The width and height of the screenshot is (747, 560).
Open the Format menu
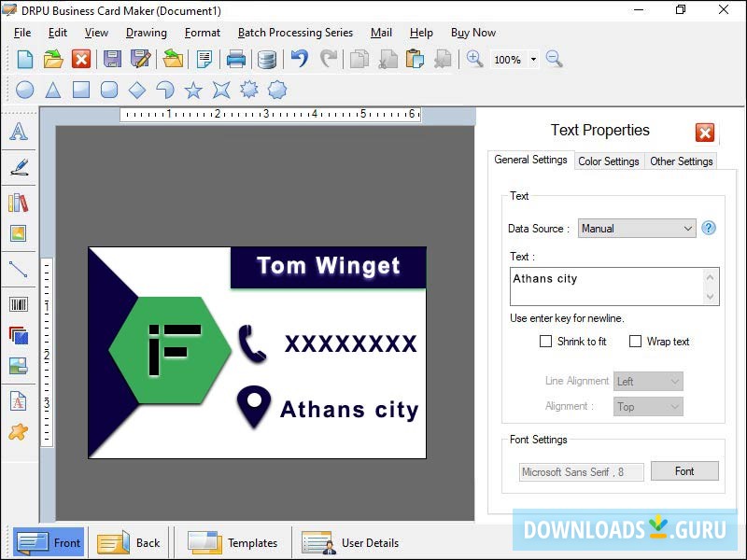(x=203, y=33)
